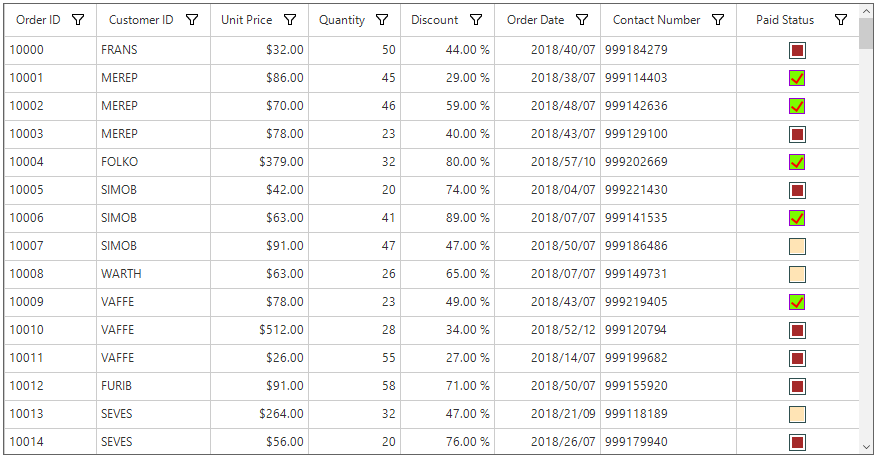Uncheck Paid Status for order 10009
The height and width of the screenshot is (457, 877).
[x=797, y=302]
